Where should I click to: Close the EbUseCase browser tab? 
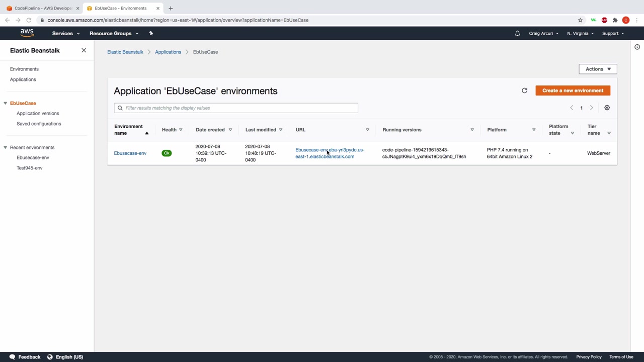point(157,8)
